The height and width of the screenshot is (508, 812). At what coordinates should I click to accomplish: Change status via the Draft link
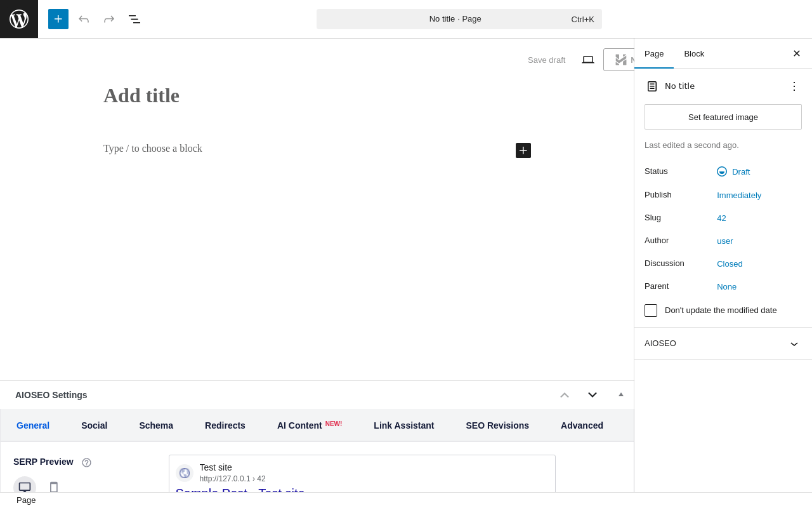(741, 171)
